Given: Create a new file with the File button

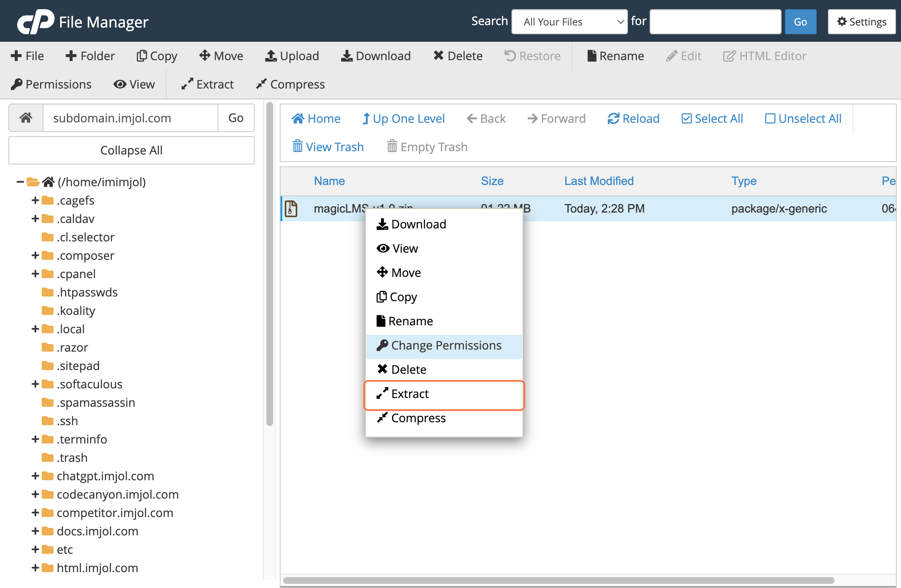Looking at the screenshot, I should [28, 56].
